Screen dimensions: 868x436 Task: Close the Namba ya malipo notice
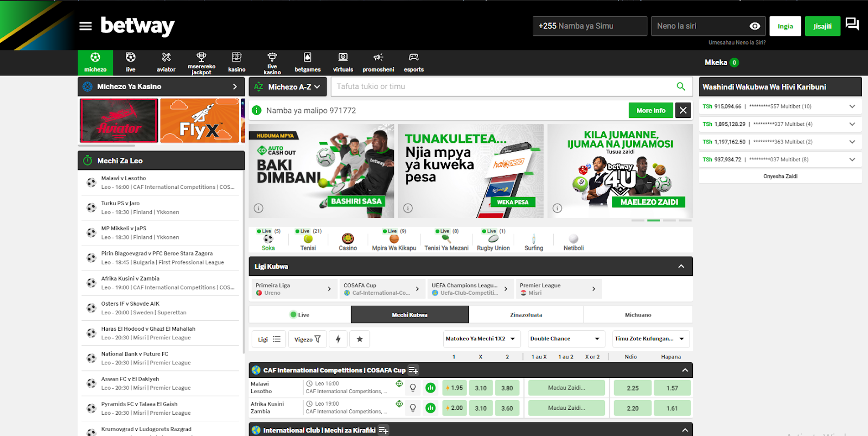683,110
